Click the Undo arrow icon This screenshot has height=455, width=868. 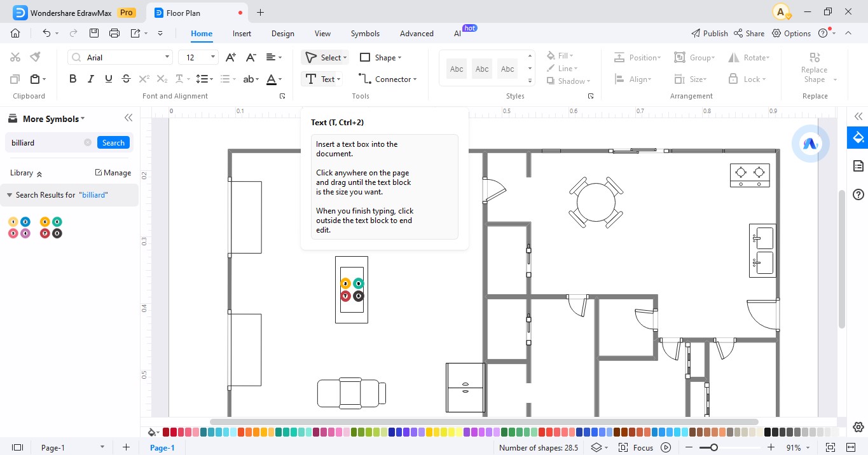46,33
